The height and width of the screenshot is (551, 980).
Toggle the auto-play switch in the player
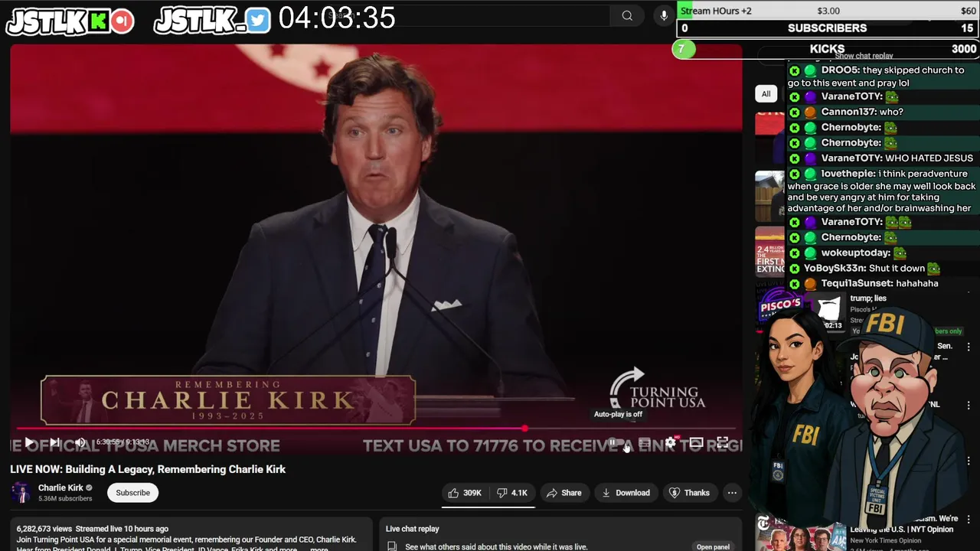pyautogui.click(x=618, y=442)
